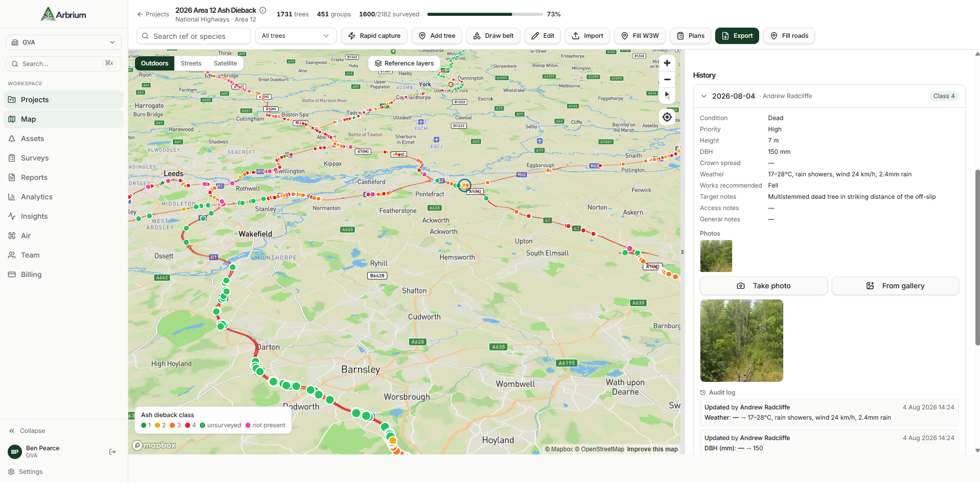The image size is (980, 483).
Task: Reset map bearing with compass
Action: (667, 96)
